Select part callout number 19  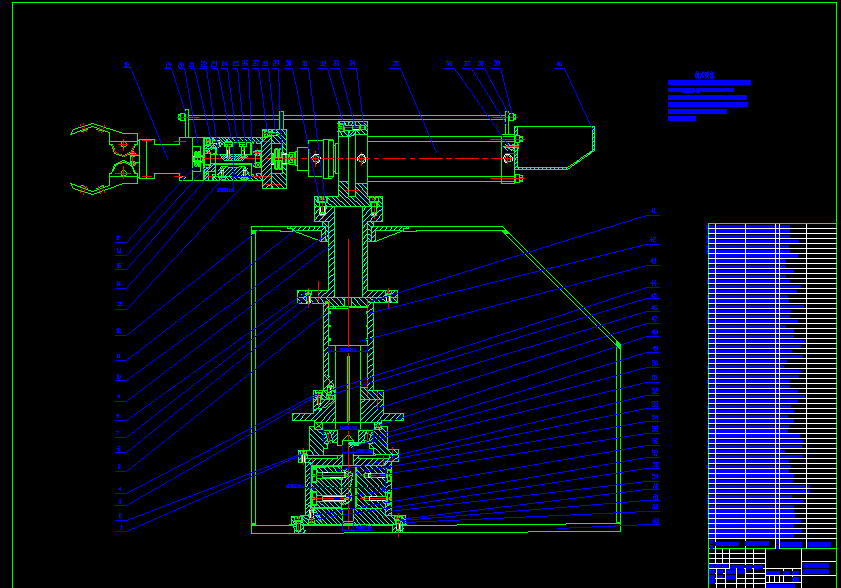[168, 65]
